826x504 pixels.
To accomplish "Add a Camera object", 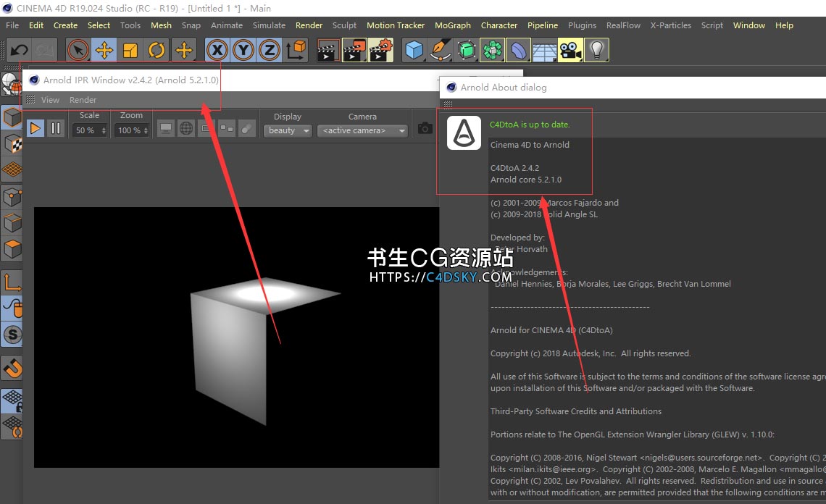I will 570,51.
